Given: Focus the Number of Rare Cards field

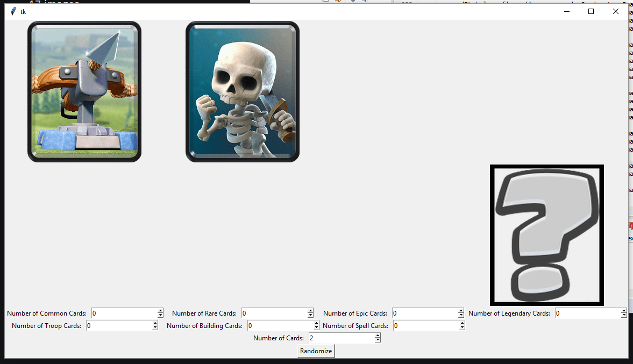Looking at the screenshot, I should click(274, 313).
